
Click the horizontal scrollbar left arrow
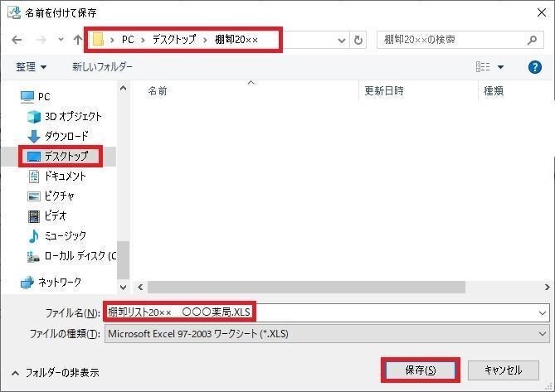tap(140, 287)
